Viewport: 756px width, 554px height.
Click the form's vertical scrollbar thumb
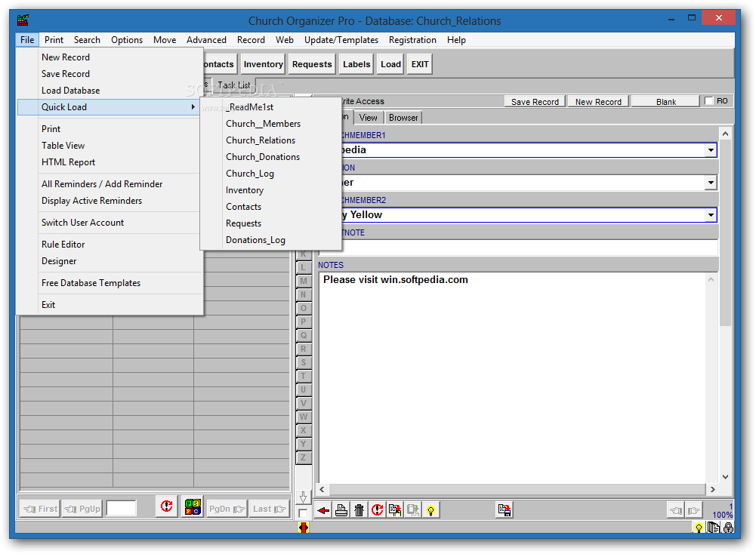tap(725, 232)
